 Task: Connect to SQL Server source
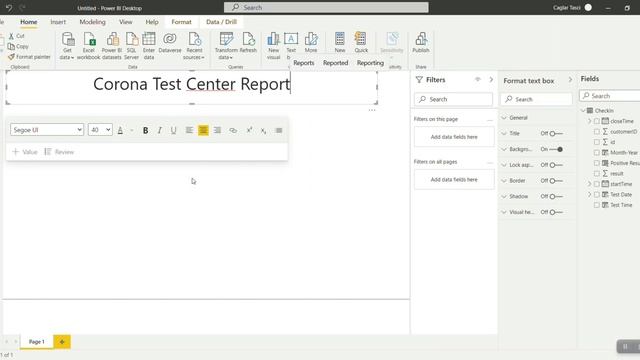click(x=131, y=46)
